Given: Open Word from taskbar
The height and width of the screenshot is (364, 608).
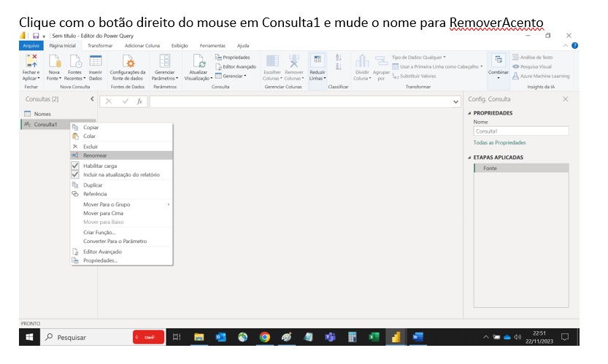Looking at the screenshot, I should tap(417, 337).
